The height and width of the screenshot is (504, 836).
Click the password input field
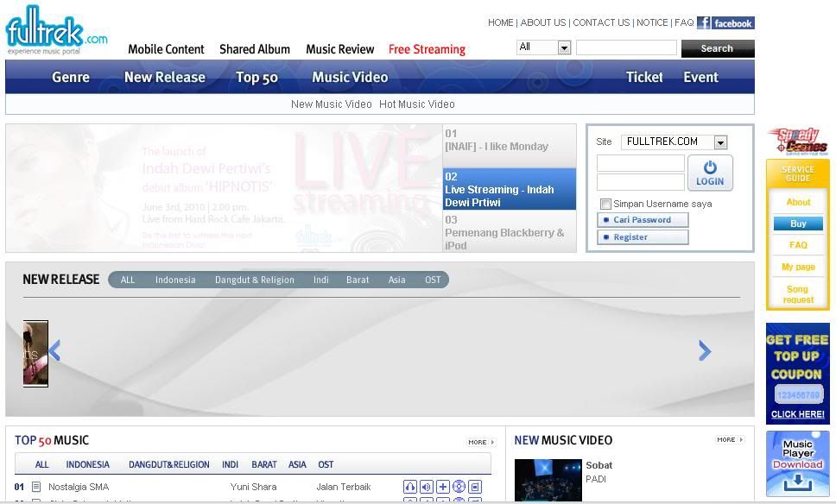[x=640, y=182]
